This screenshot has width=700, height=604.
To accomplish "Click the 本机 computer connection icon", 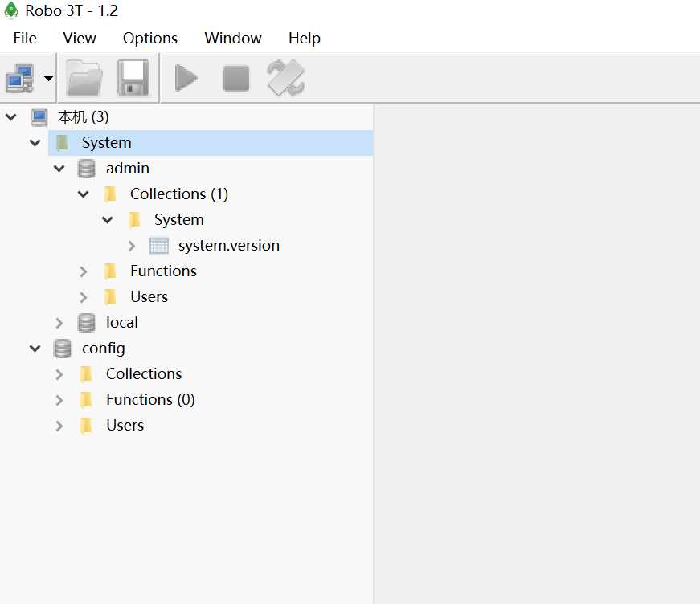I will [39, 117].
